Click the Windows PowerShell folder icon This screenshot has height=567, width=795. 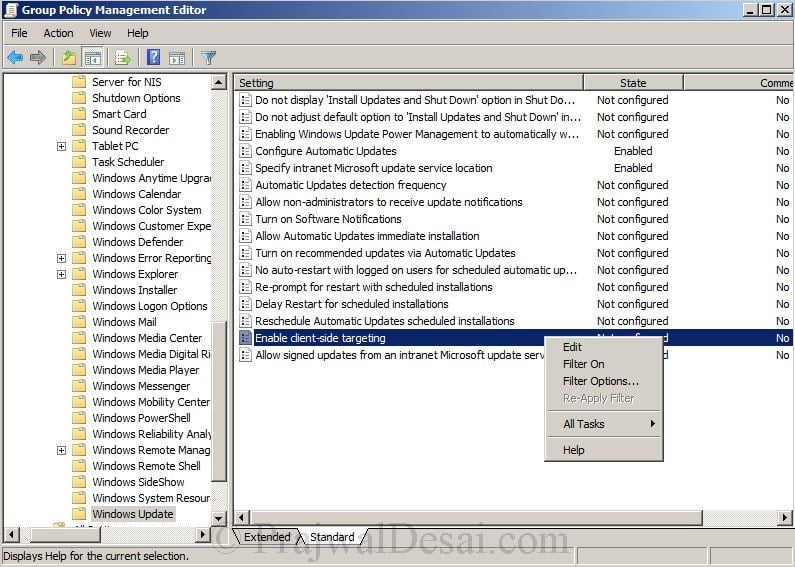pyautogui.click(x=79, y=418)
